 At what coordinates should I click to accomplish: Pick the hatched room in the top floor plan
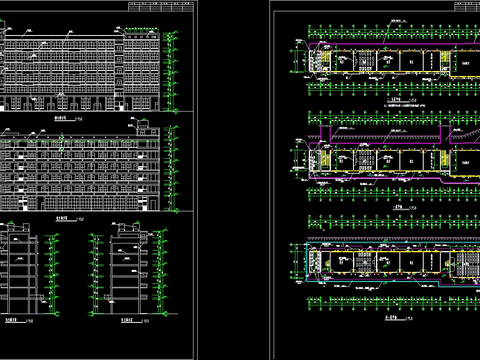[365, 61]
